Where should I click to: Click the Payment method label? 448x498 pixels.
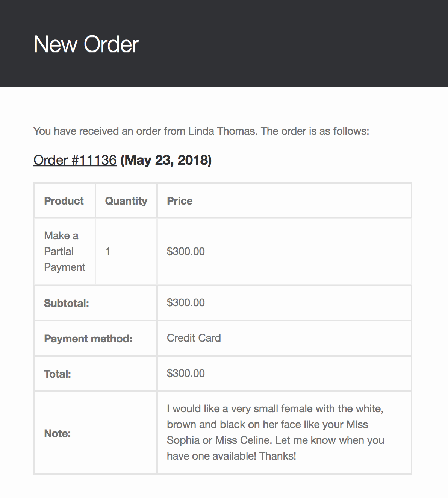coord(88,339)
